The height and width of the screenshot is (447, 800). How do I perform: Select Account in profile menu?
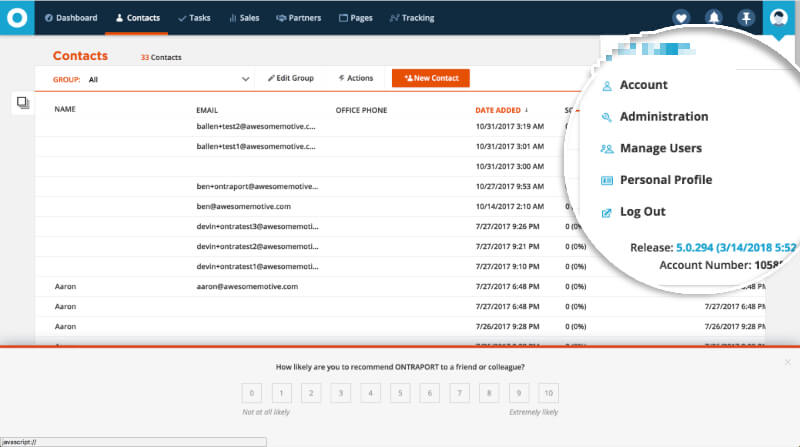643,85
